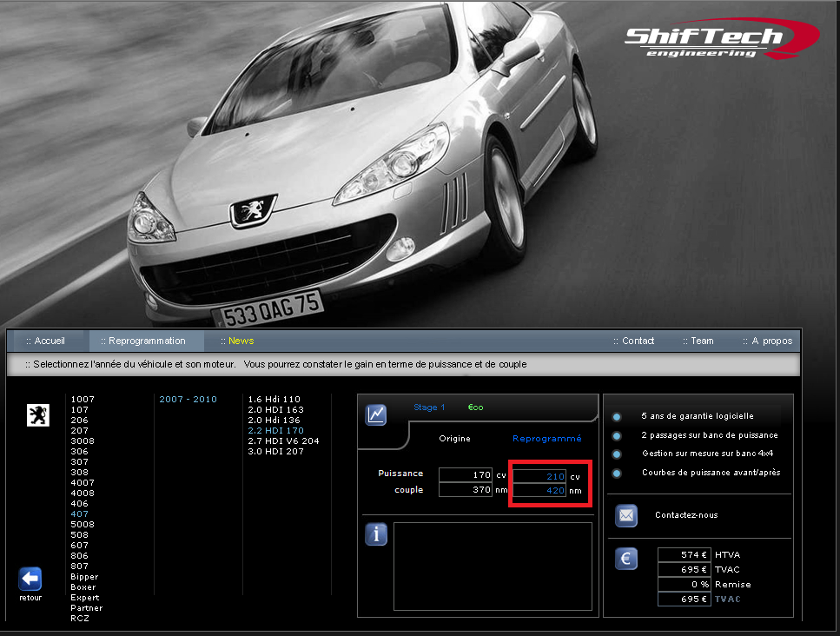
Task: Click the blue retour back arrow icon
Action: [30, 579]
